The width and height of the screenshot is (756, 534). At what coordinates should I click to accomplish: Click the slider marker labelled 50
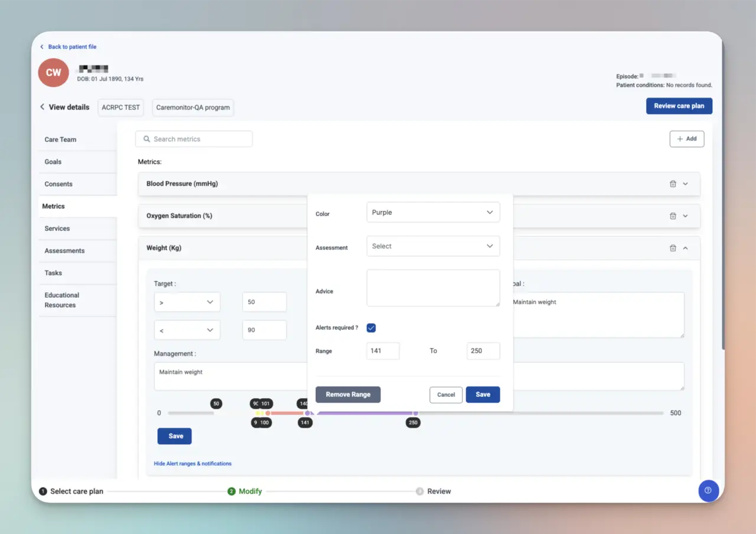(216, 404)
